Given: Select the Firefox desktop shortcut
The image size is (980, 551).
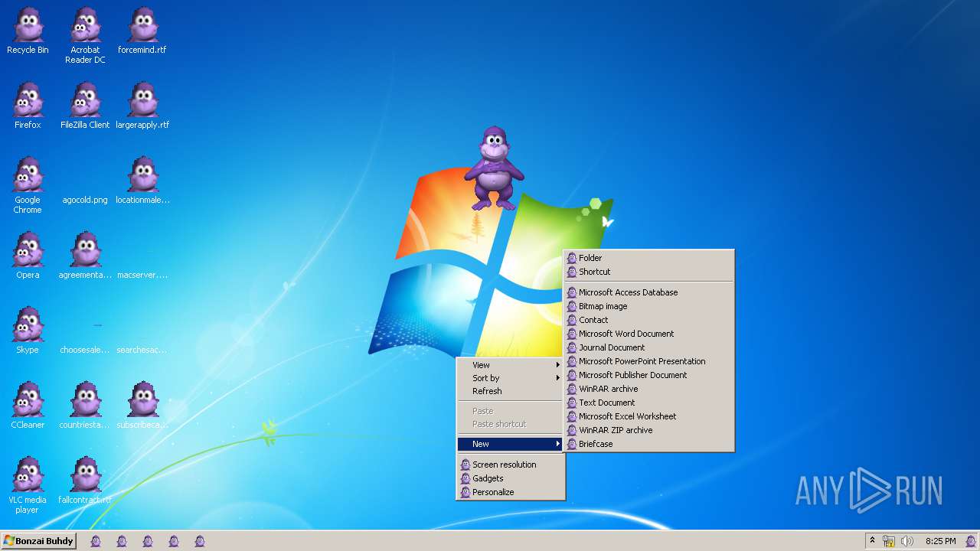Looking at the screenshot, I should (28, 106).
